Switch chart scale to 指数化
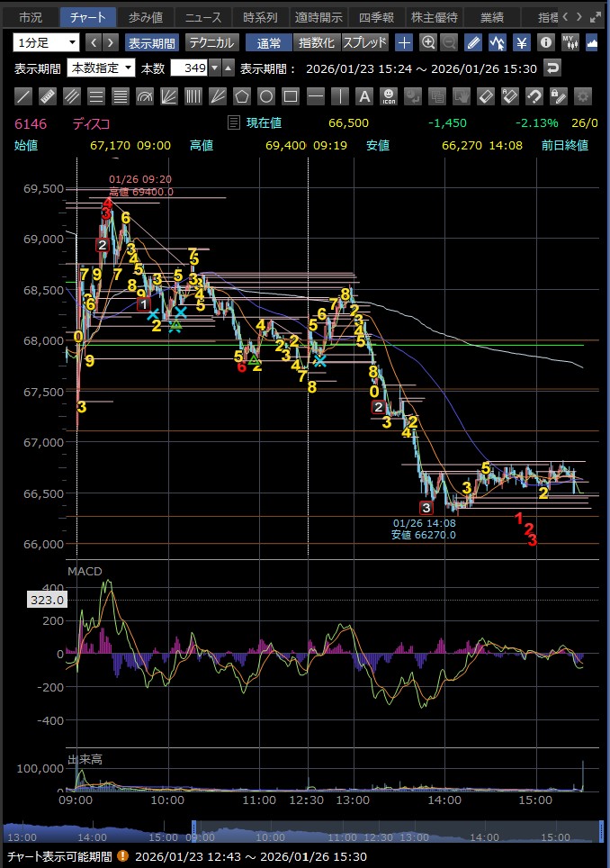This screenshot has width=610, height=868. tap(316, 42)
